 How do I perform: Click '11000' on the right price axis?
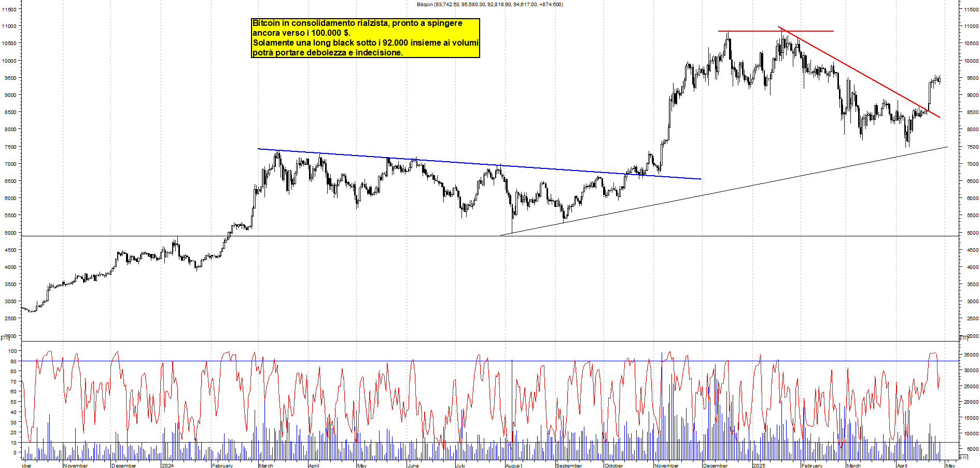click(x=971, y=26)
